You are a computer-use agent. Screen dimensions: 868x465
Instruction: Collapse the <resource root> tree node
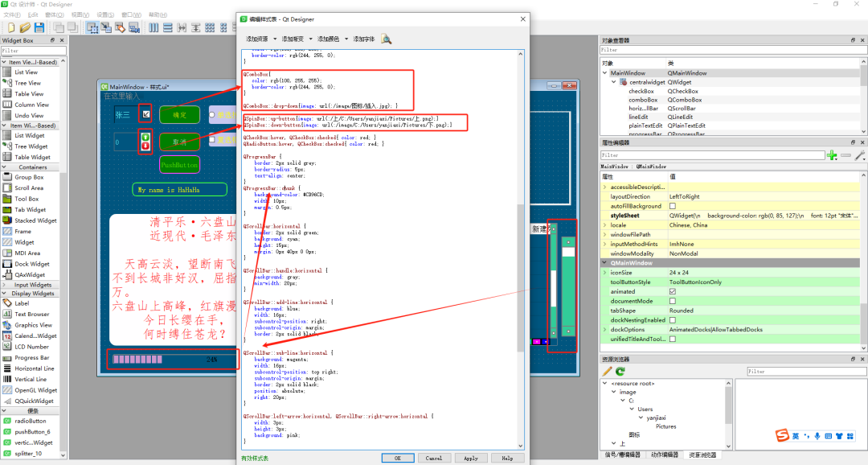[x=605, y=384]
